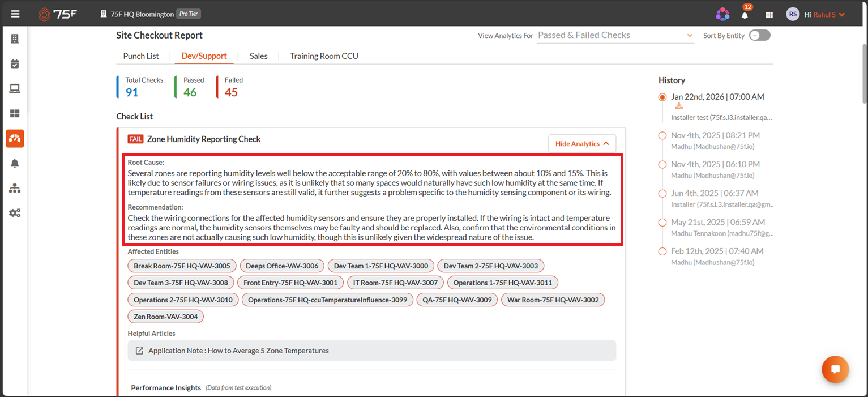This screenshot has height=397, width=868.
Task: Open the dashboard tiles sidebar icon
Action: [x=15, y=113]
